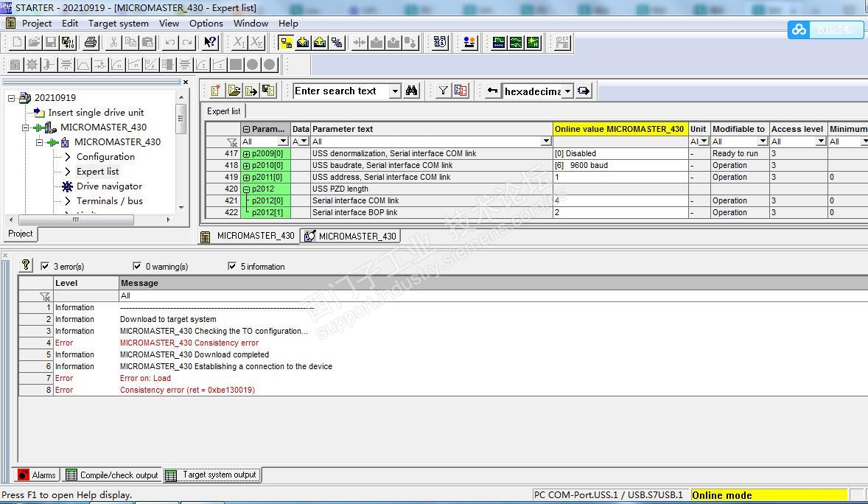The image size is (868, 504).
Task: Click the Consistency error (ret = 0xbe130019) message
Action: point(187,390)
